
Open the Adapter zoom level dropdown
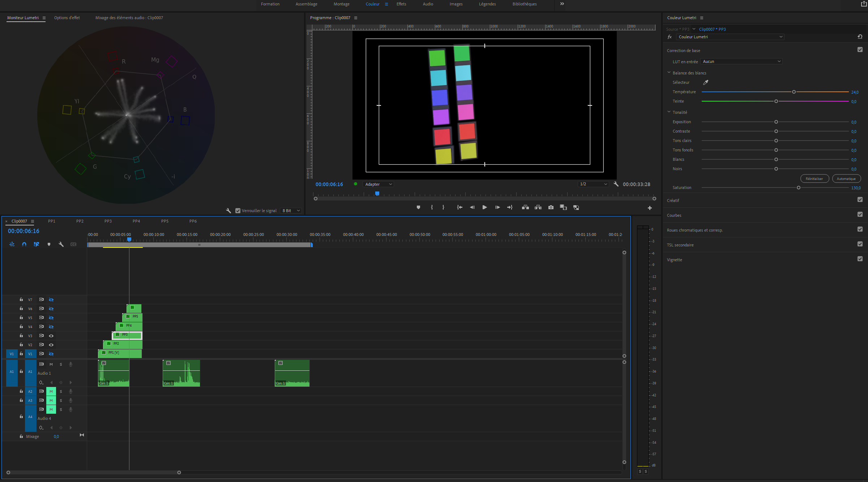coord(378,184)
